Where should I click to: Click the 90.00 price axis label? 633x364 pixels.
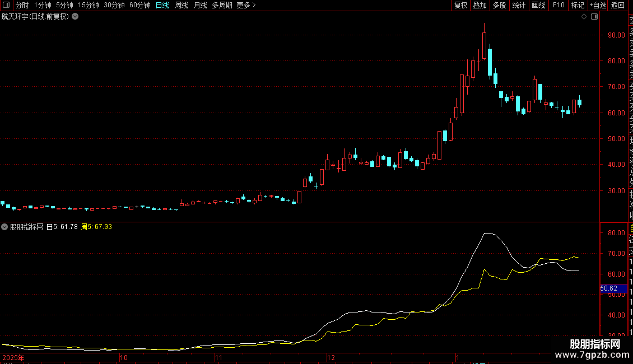tap(616, 35)
